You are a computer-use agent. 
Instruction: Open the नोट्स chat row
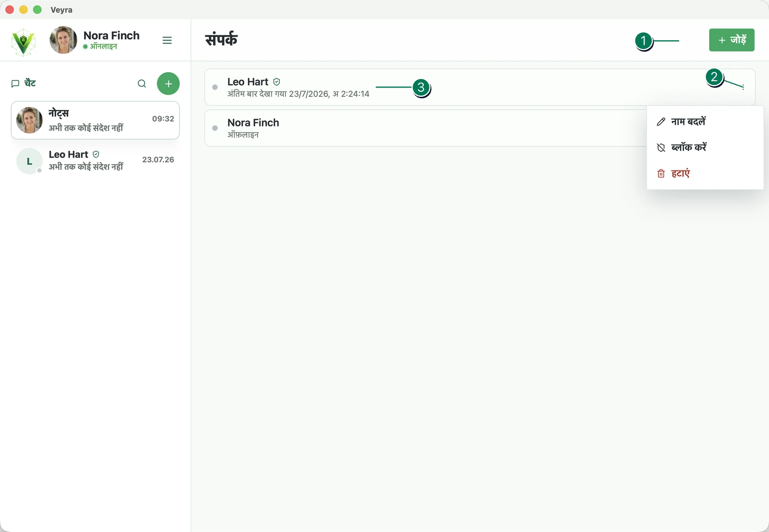(x=95, y=120)
